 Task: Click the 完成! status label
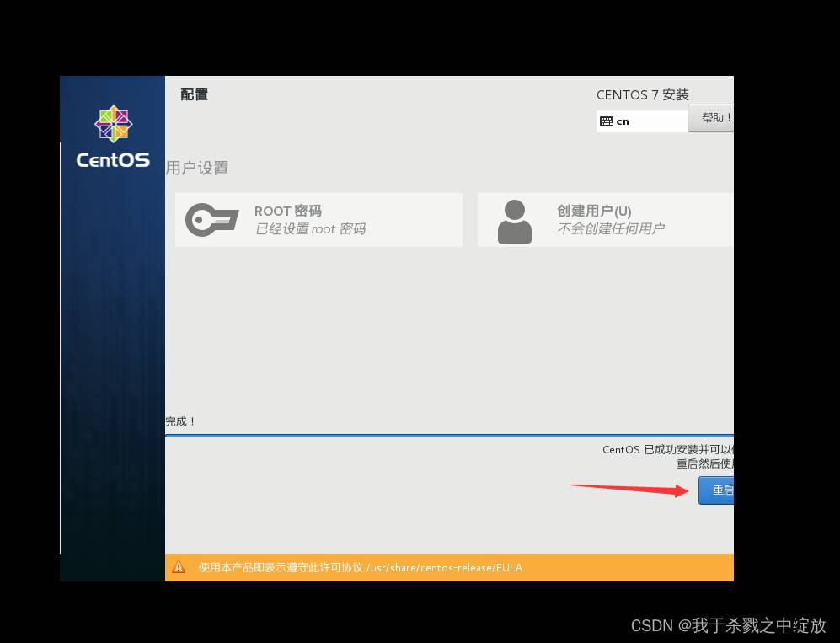180,421
